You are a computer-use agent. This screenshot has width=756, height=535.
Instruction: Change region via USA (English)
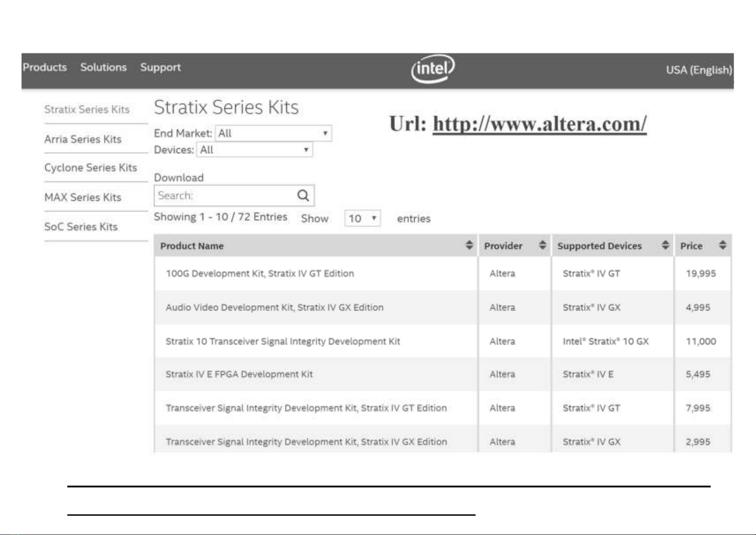(x=699, y=70)
